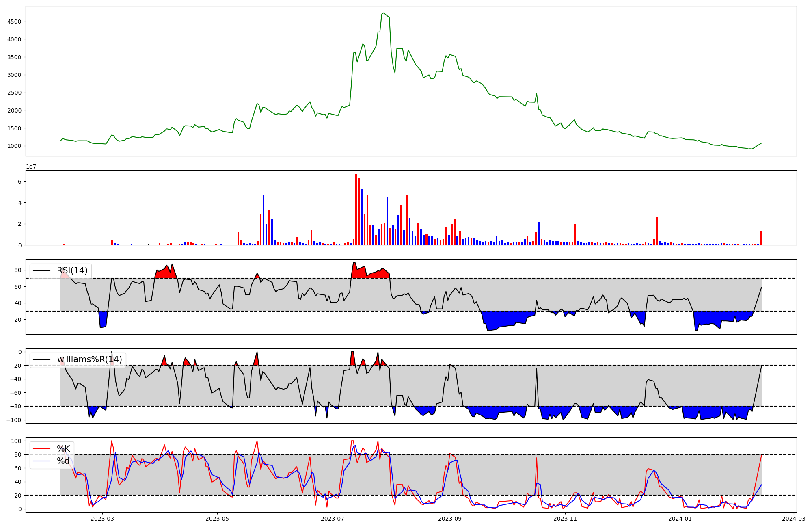This screenshot has height=528, width=812.
Task: Click the 1000 price axis label
Action: [x=15, y=146]
